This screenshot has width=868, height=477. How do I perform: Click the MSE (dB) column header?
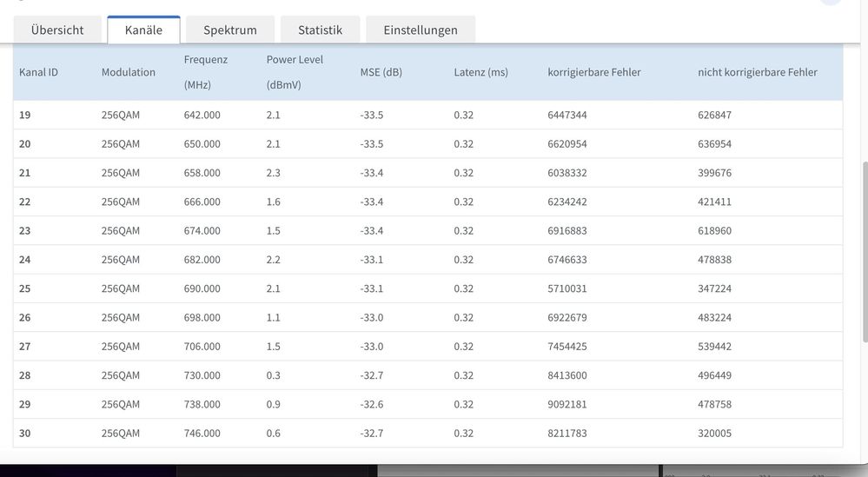point(381,72)
